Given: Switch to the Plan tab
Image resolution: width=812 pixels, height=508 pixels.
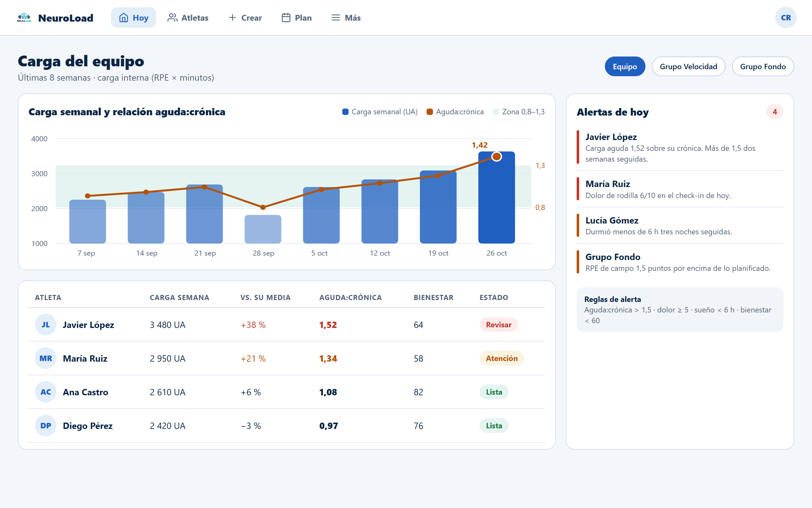Looking at the screenshot, I should 297,17.
